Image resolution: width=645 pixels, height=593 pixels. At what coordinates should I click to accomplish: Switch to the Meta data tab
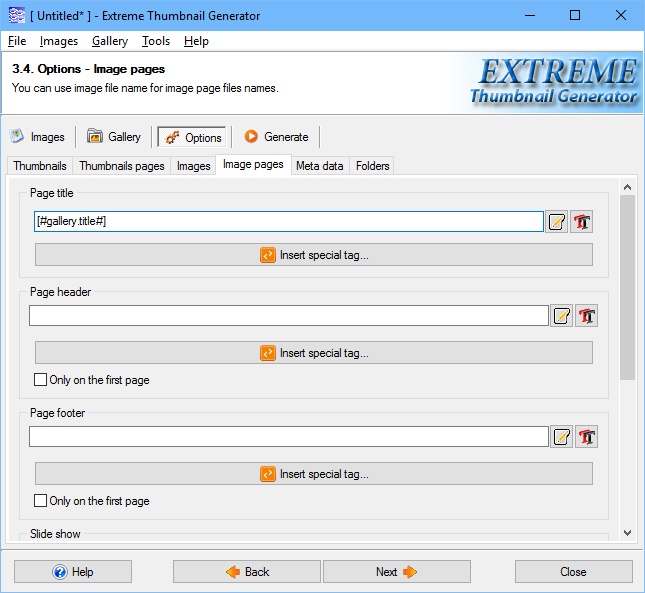click(x=320, y=166)
